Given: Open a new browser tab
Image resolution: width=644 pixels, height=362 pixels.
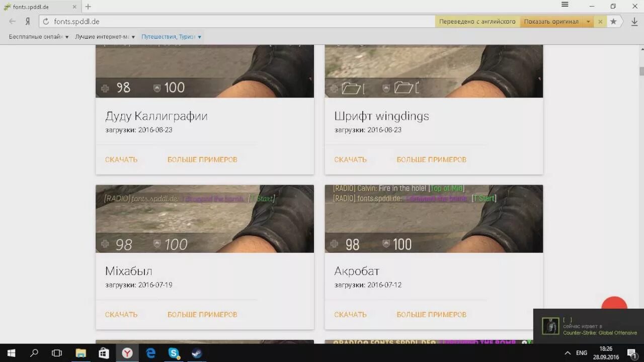Looking at the screenshot, I should [88, 7].
